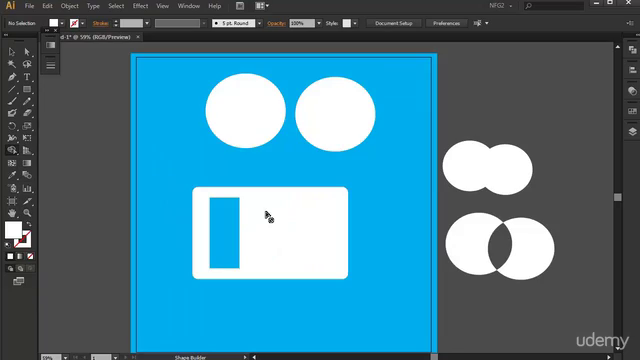Screen dimensions: 640x360
Task: Select the Magic Wand tool
Action: [12, 64]
